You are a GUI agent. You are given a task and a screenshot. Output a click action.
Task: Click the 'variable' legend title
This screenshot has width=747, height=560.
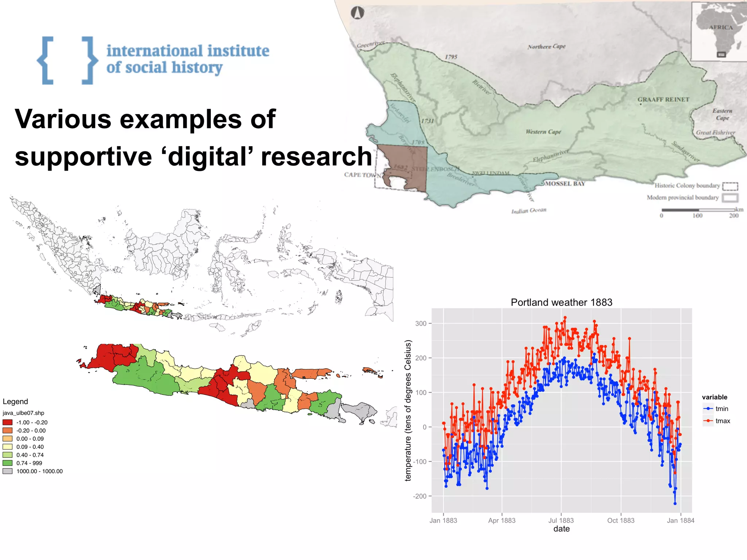click(715, 397)
